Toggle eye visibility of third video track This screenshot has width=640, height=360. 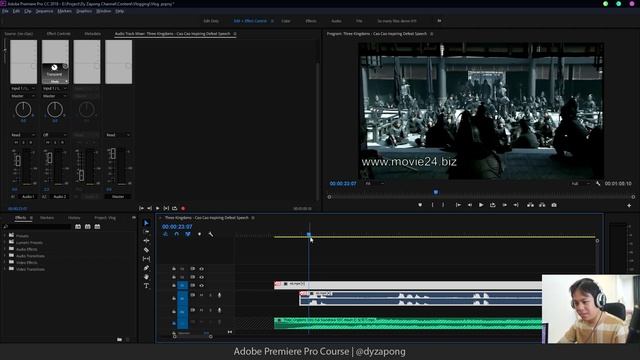click(x=201, y=285)
